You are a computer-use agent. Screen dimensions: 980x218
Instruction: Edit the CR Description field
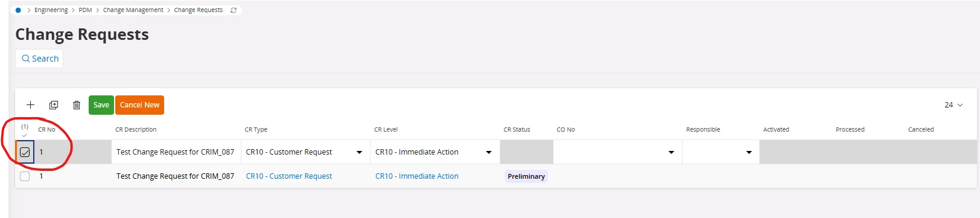176,152
